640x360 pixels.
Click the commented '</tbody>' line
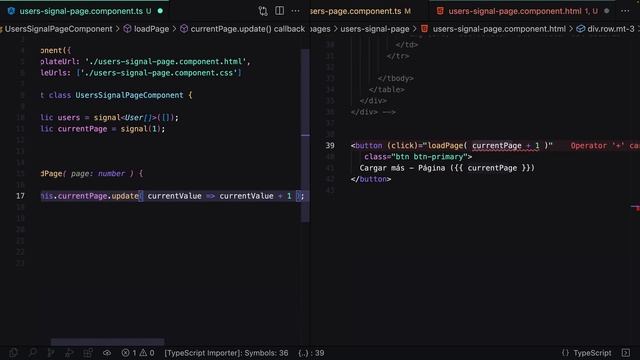(396, 78)
